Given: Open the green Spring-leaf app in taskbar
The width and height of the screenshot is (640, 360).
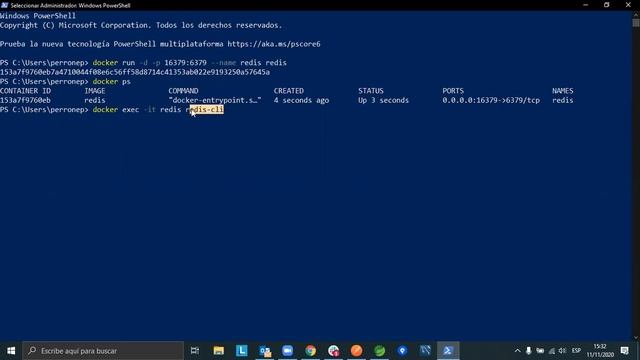Looking at the screenshot, I should click(380, 351).
